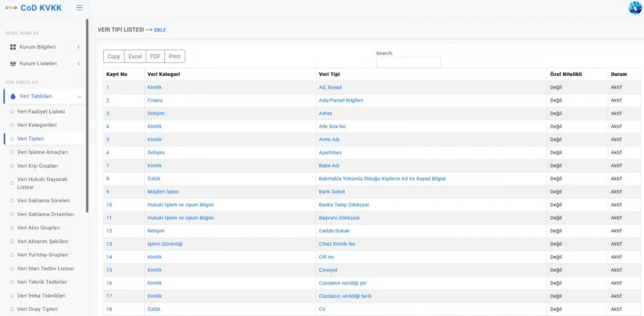The width and height of the screenshot is (644, 316).
Task: Focus the Search input field
Action: coord(408,62)
